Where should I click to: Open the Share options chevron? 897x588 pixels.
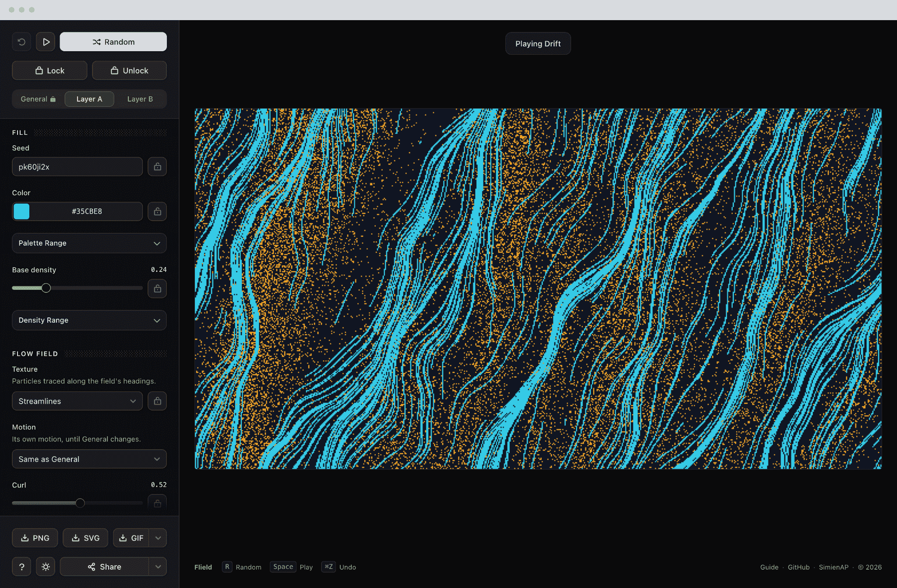pos(158,567)
